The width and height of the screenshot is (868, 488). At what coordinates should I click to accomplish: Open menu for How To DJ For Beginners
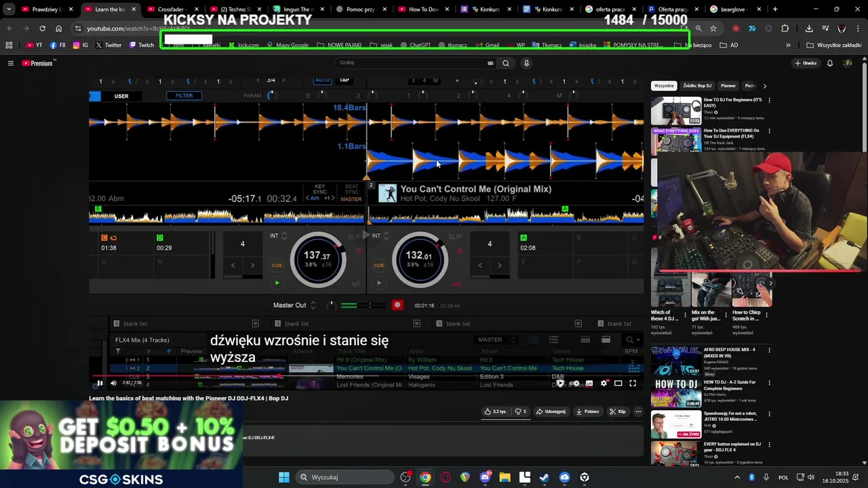pyautogui.click(x=769, y=100)
